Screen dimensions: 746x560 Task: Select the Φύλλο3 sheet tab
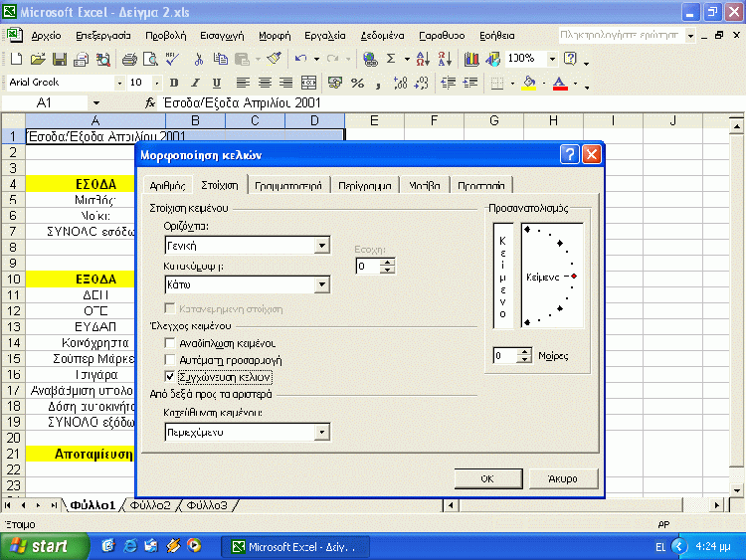[207, 505]
